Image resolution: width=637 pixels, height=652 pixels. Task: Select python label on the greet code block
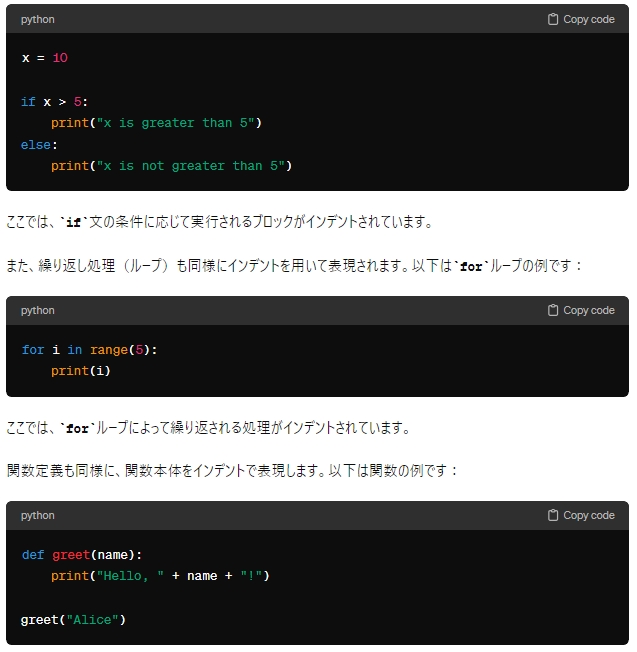click(37, 516)
